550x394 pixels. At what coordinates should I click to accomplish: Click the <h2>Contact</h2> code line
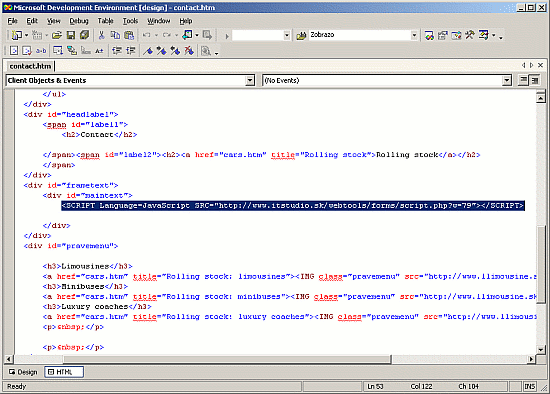point(99,135)
